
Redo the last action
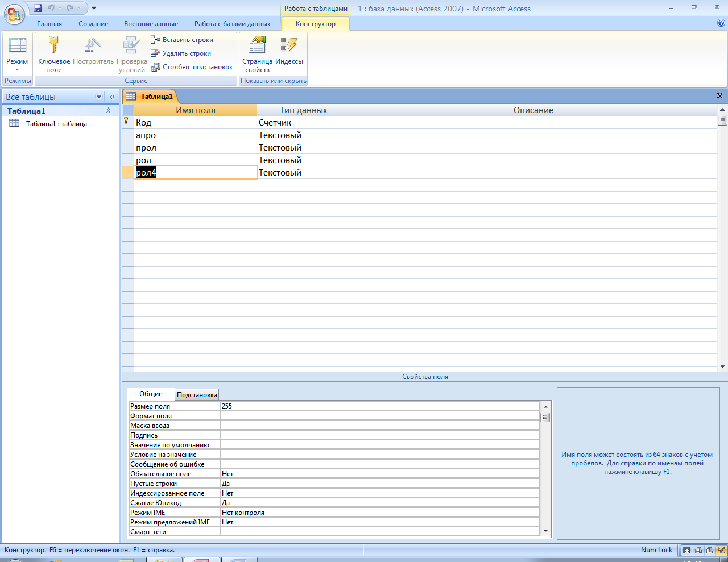point(70,8)
